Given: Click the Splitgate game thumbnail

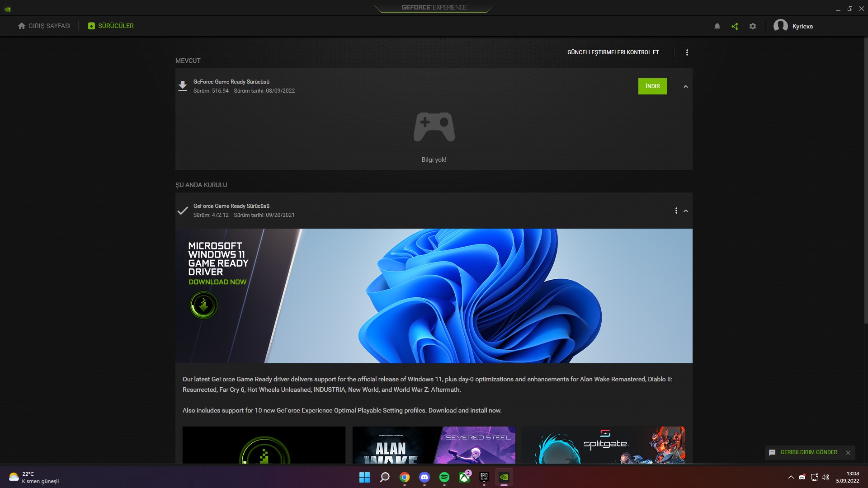Looking at the screenshot, I should tap(604, 445).
